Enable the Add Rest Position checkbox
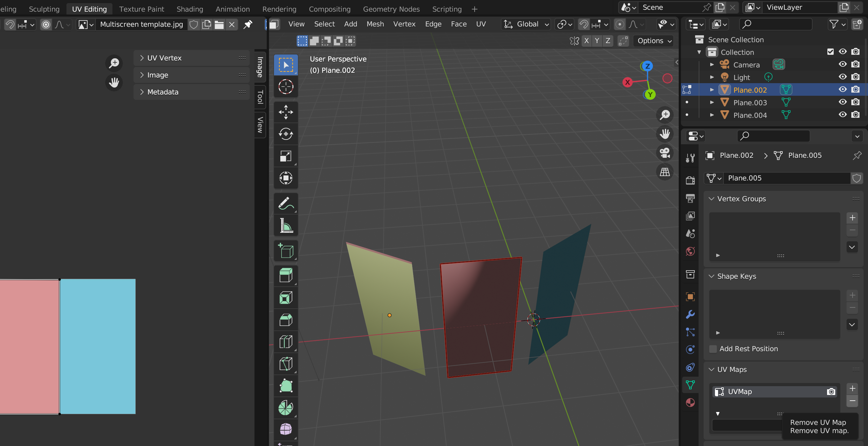Screen dimensions: 868x446 (713, 349)
